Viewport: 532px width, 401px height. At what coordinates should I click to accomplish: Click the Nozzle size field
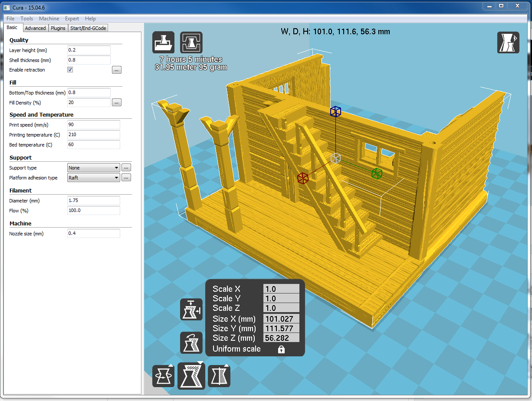point(94,234)
